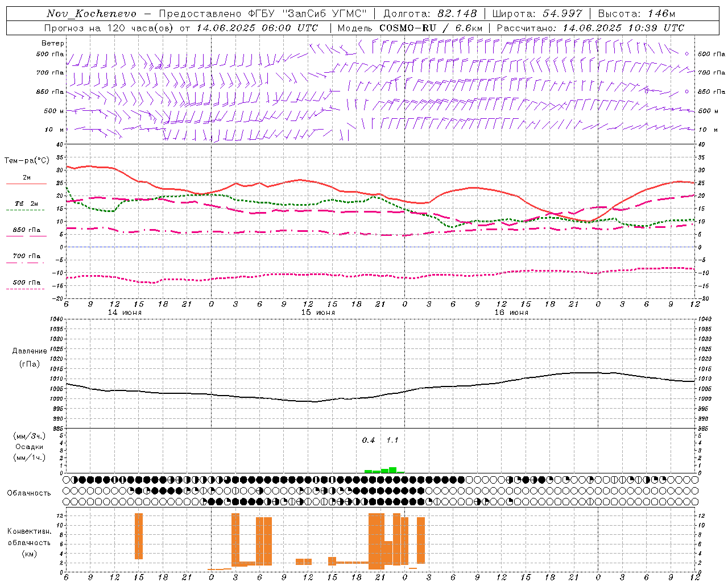Click the 850 гПа temperature legend entry
Viewport: 728px width, 582px height.
tap(27, 230)
